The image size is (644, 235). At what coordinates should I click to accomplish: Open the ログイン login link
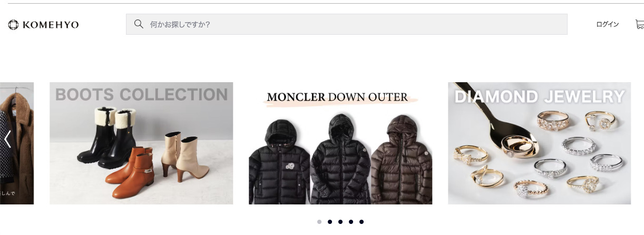click(x=608, y=24)
